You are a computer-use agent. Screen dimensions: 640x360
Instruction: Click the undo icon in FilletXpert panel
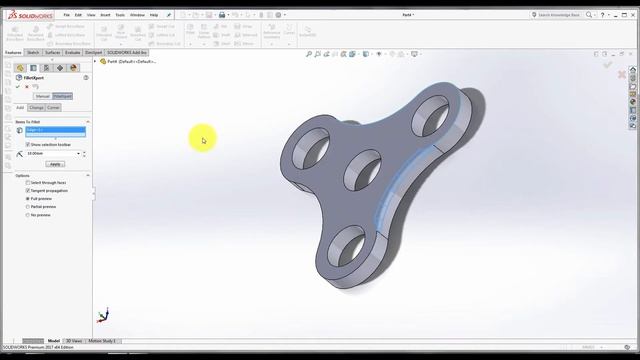pos(36,87)
